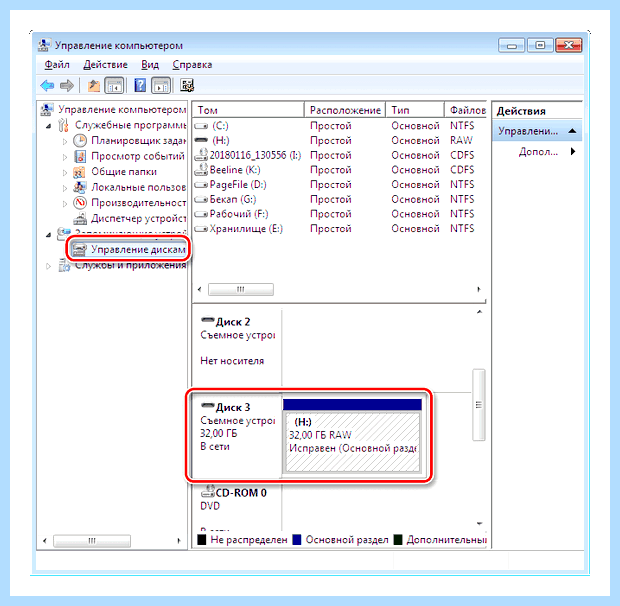Click the disc icon of 20180116_130556 (I:)
Image resolution: width=620 pixels, height=606 pixels.
(x=202, y=155)
